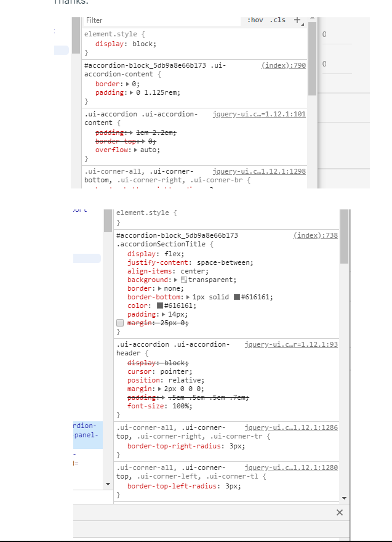Expand the padding: 0 1.125rem property triangle

pos(130,92)
